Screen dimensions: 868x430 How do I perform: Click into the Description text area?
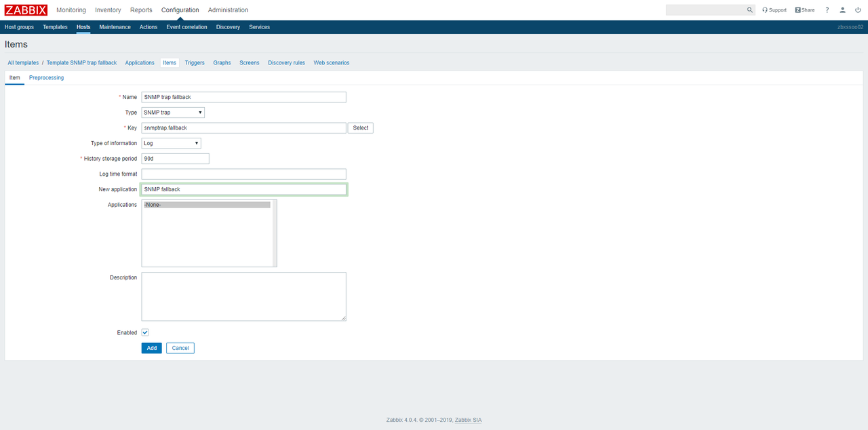pyautogui.click(x=243, y=296)
